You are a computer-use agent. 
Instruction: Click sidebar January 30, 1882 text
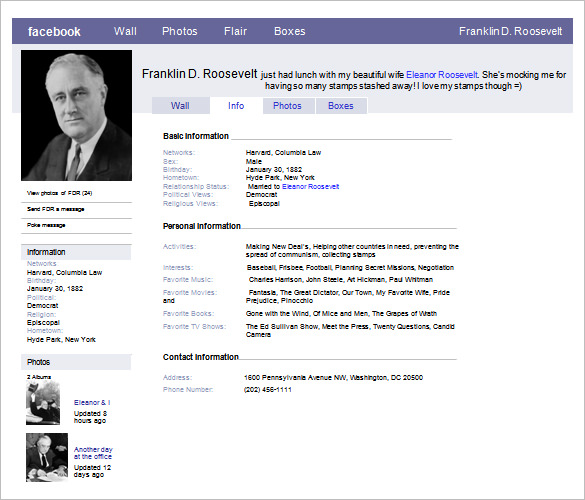[55, 288]
